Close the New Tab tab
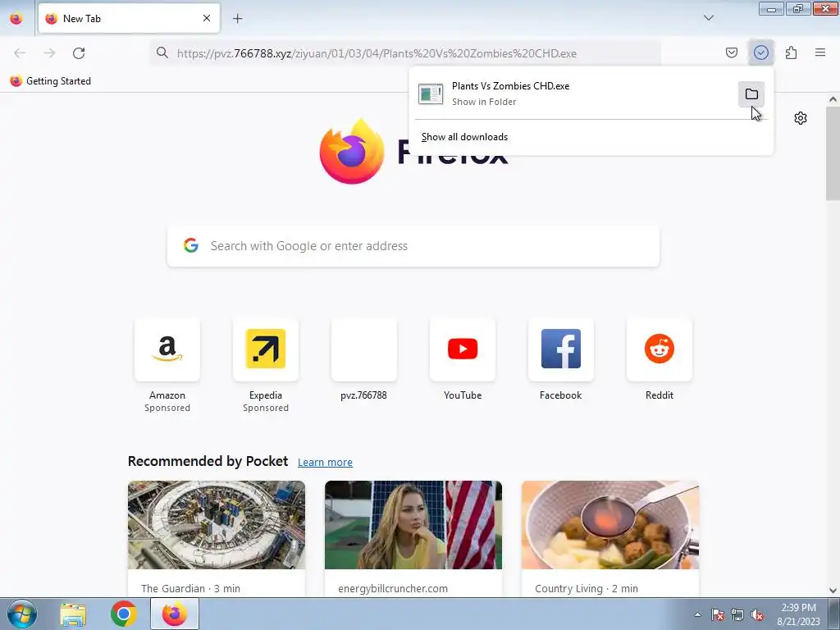The height and width of the screenshot is (630, 840). (x=206, y=18)
